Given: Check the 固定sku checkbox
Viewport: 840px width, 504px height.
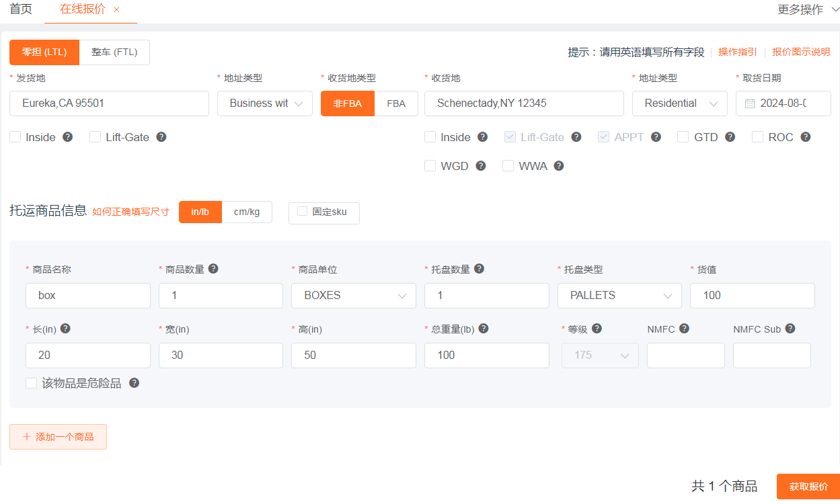Looking at the screenshot, I should click(302, 212).
